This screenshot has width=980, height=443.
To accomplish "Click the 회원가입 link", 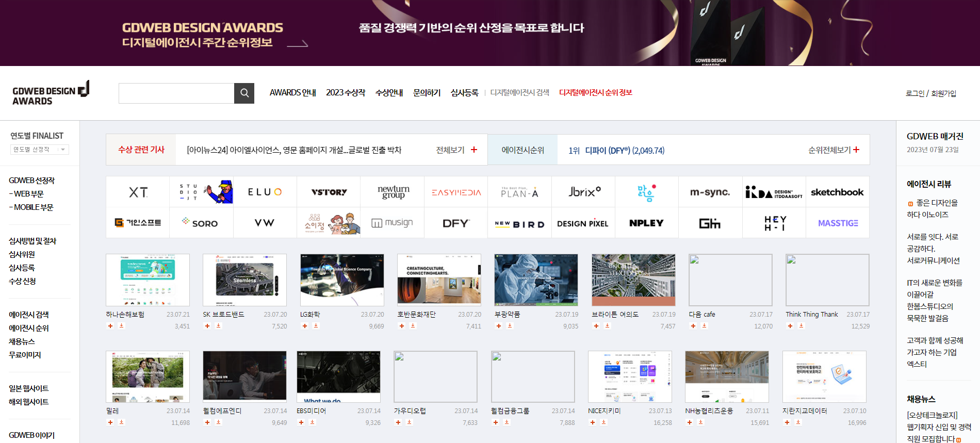I will click(x=943, y=93).
